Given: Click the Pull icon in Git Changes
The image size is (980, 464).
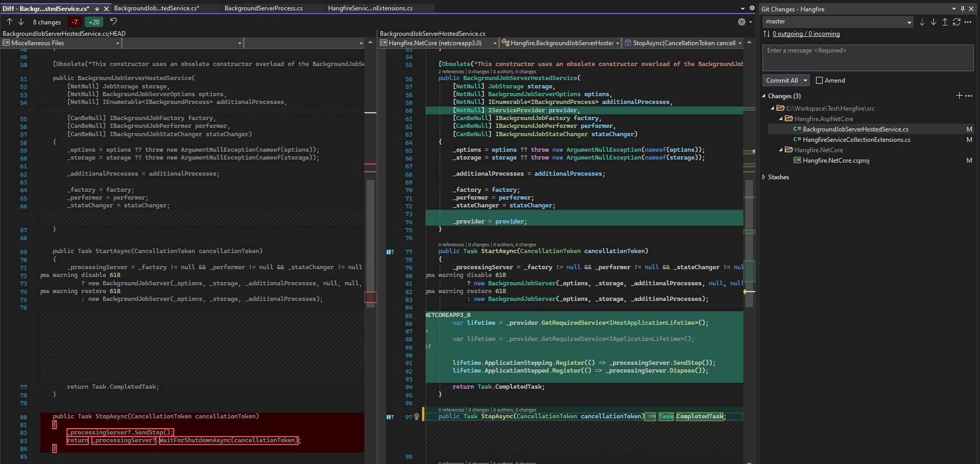Looking at the screenshot, I should point(933,22).
